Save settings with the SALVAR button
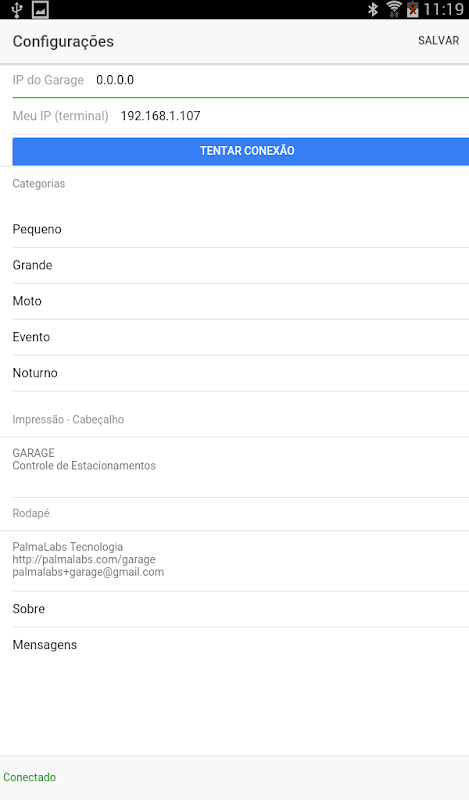Viewport: 469px width, 800px height. click(x=438, y=41)
